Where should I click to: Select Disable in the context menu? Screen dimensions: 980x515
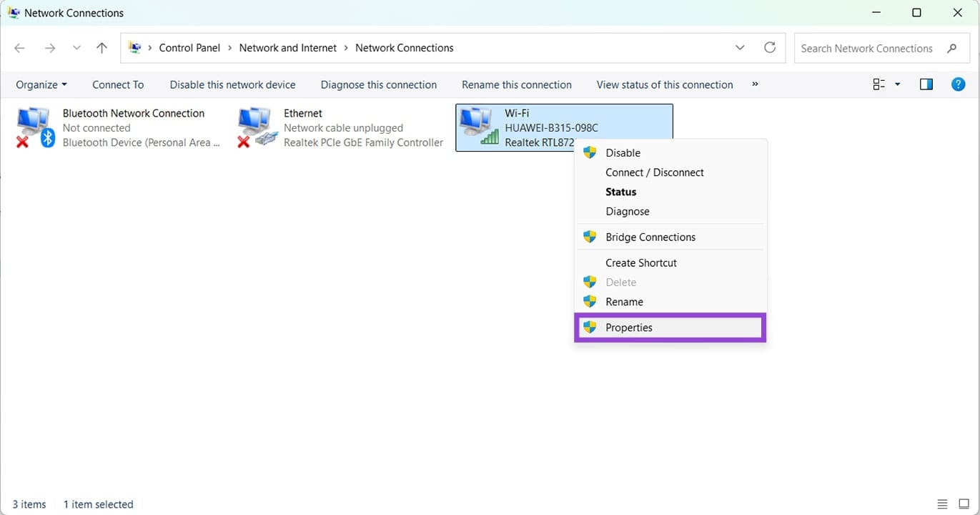tap(623, 153)
